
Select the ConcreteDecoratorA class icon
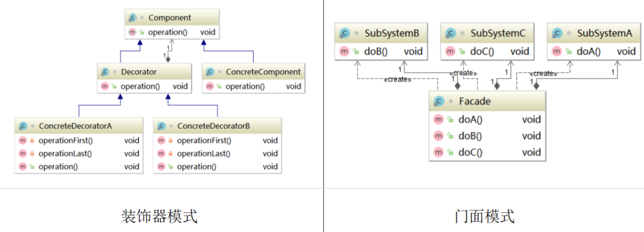23,126
